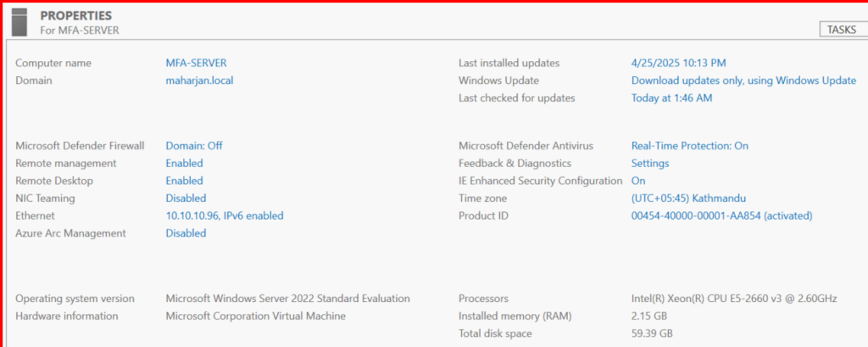Click last installed updates date 4/25/2025
This screenshot has height=347, width=868.
pos(678,63)
